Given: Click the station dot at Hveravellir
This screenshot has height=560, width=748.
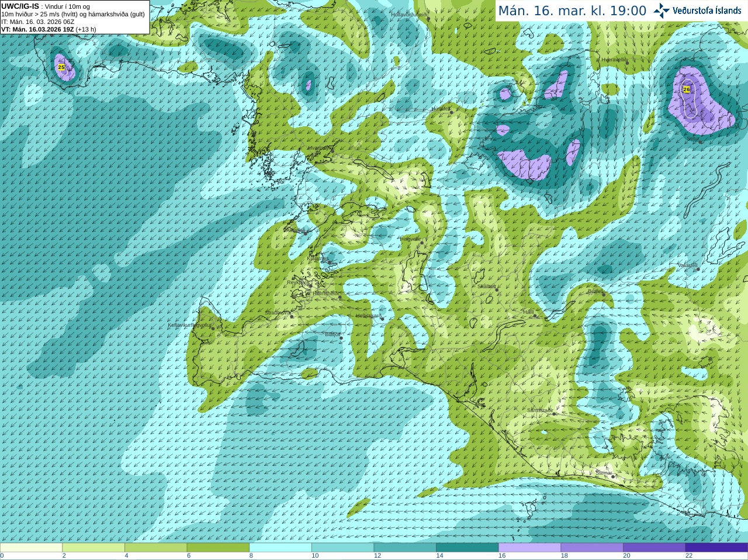Looking at the screenshot, I should [627, 64].
